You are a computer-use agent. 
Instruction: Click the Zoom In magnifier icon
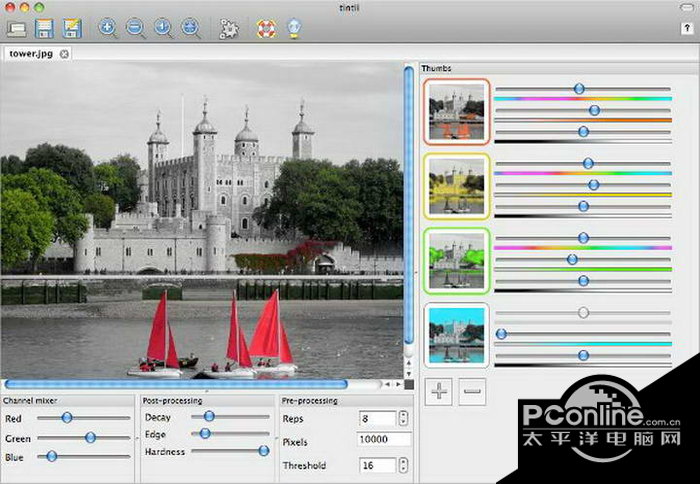[108, 29]
